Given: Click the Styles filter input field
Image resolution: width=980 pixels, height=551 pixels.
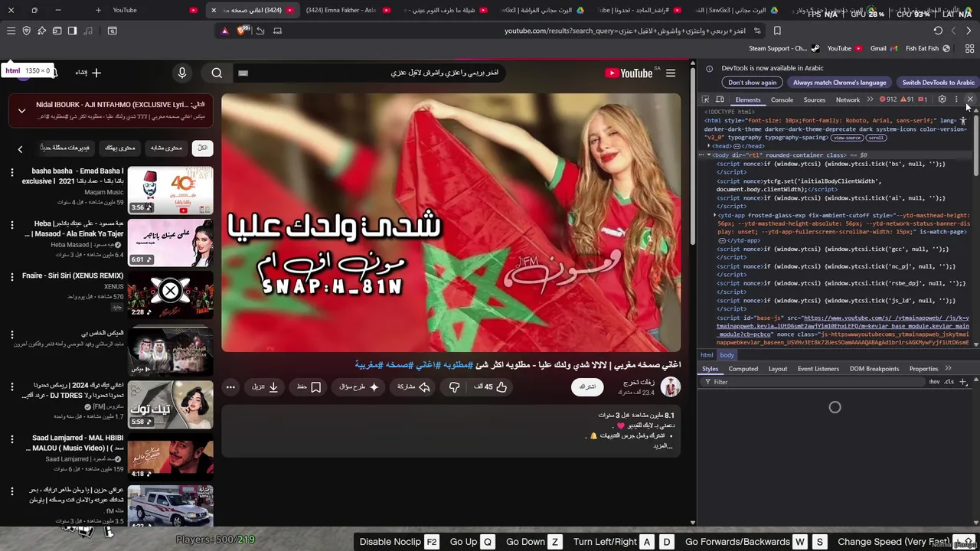Looking at the screenshot, I should pos(812,382).
